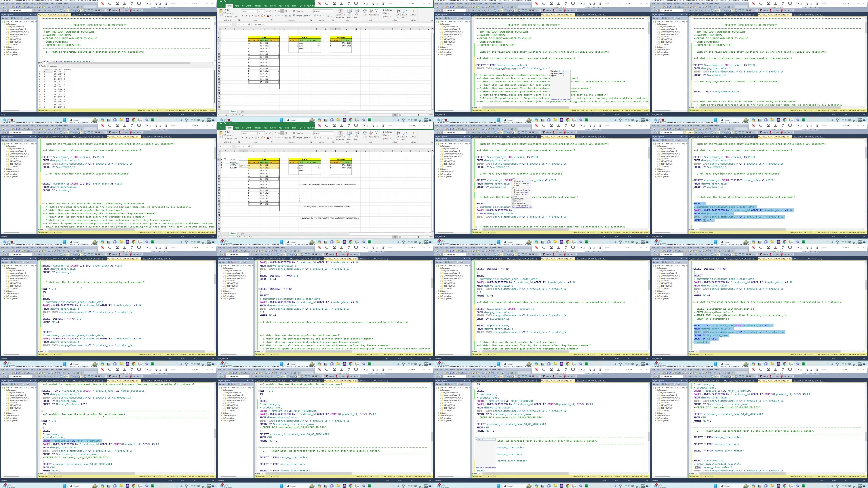Screen dimensions: 868x488
Task: Open the Query menu in the 00:02:51 frame
Action: tap(18, 3)
